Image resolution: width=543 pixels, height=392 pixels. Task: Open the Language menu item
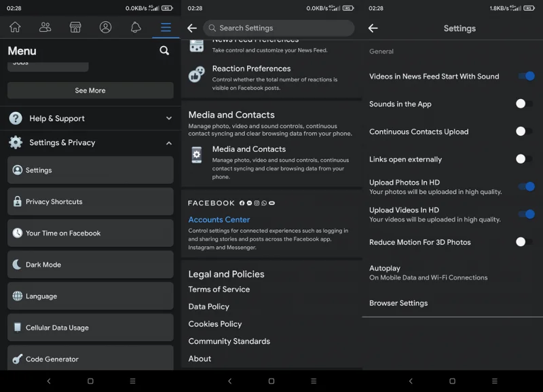(x=90, y=296)
